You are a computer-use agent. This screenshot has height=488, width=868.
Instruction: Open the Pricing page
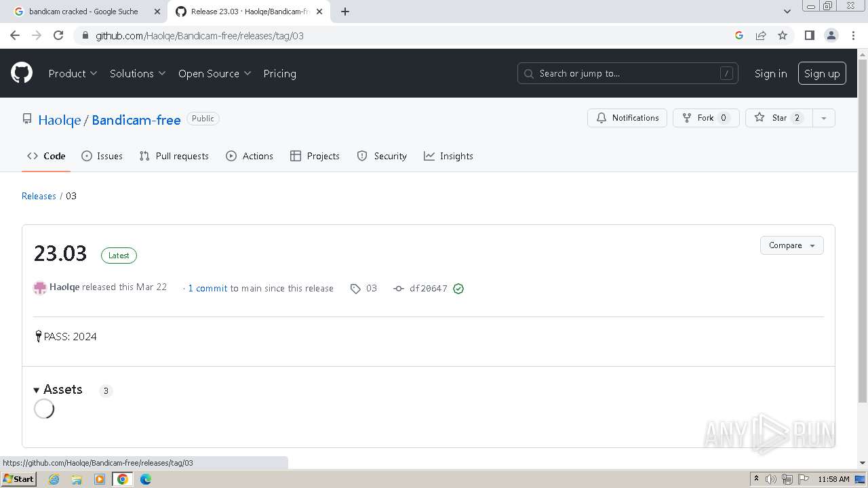pyautogui.click(x=280, y=73)
